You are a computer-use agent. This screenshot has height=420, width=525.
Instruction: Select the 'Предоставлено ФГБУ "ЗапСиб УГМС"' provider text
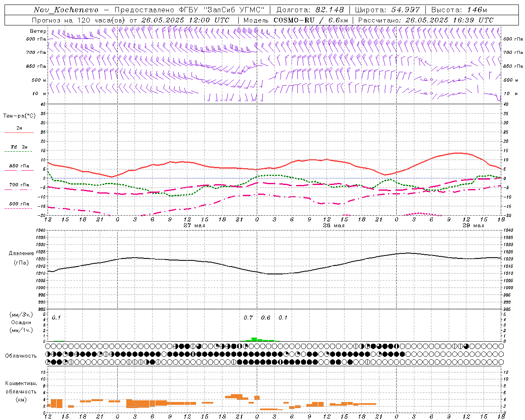click(x=189, y=10)
